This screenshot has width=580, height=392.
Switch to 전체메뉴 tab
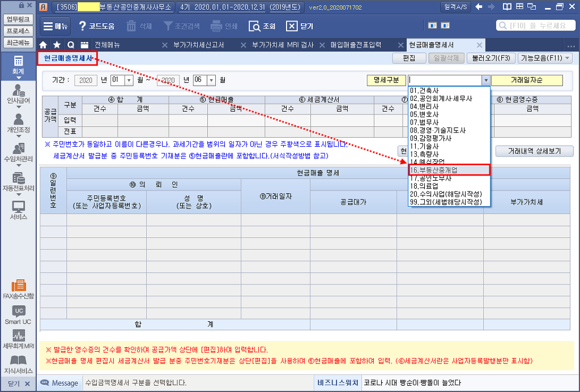(107, 45)
